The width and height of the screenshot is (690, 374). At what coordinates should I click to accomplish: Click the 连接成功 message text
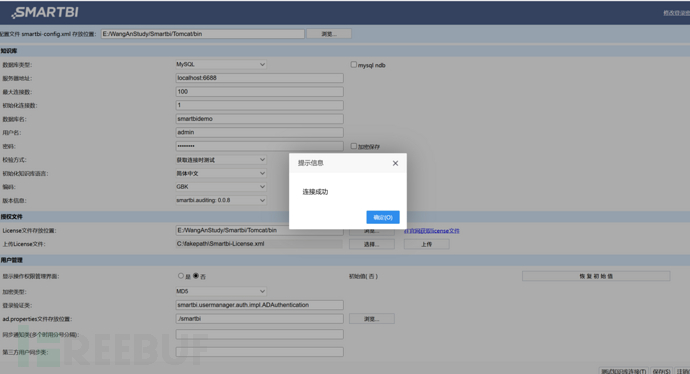coord(315,192)
